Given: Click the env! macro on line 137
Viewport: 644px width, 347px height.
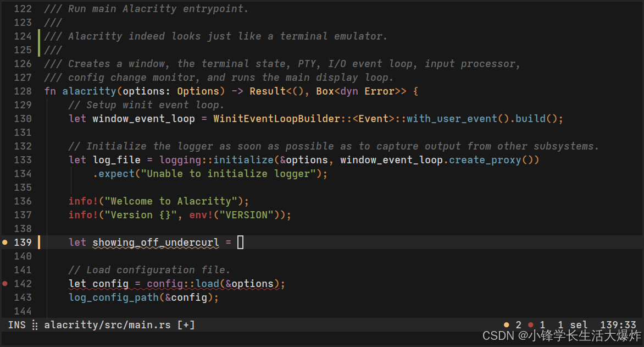Looking at the screenshot, I should 201,215.
